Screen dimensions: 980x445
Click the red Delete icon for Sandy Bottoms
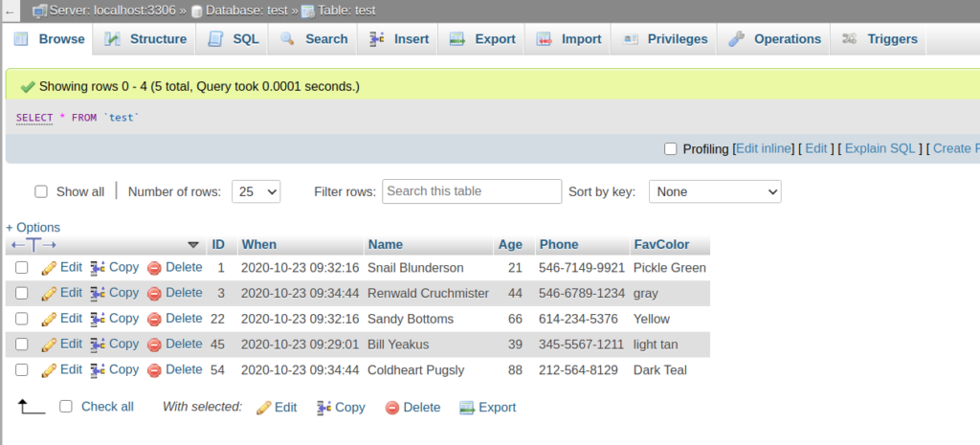154,320
